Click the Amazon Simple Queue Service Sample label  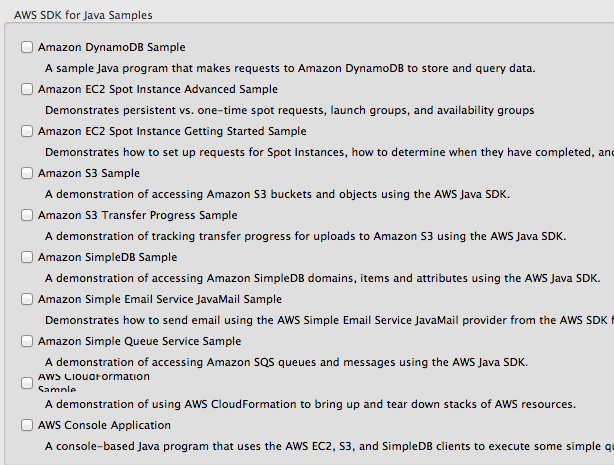click(x=139, y=341)
